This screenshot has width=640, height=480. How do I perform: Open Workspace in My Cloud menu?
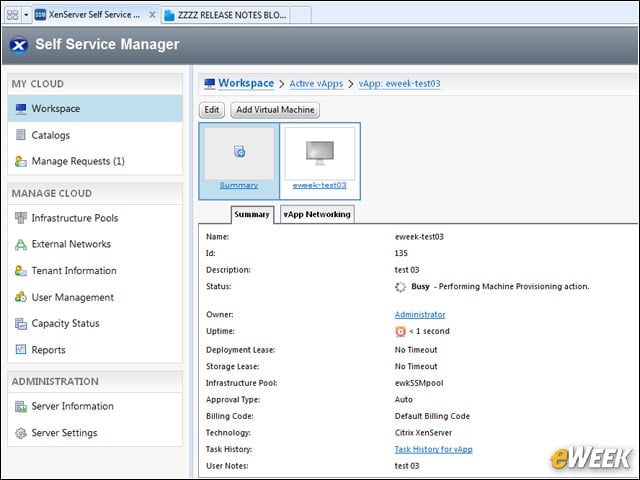(95, 109)
